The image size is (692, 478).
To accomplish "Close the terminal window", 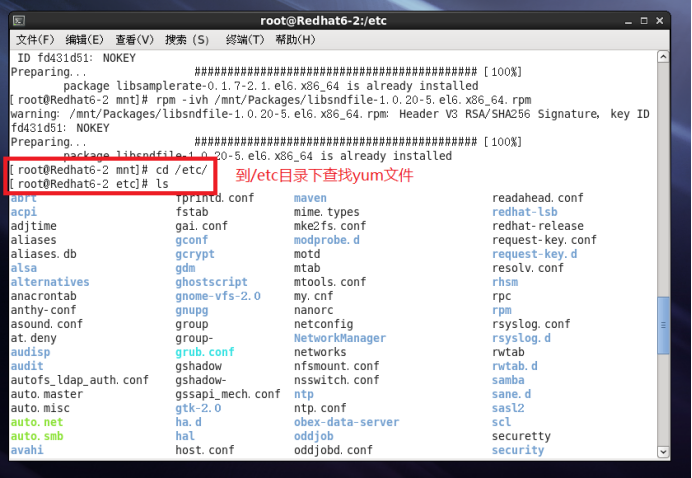I will click(x=660, y=21).
